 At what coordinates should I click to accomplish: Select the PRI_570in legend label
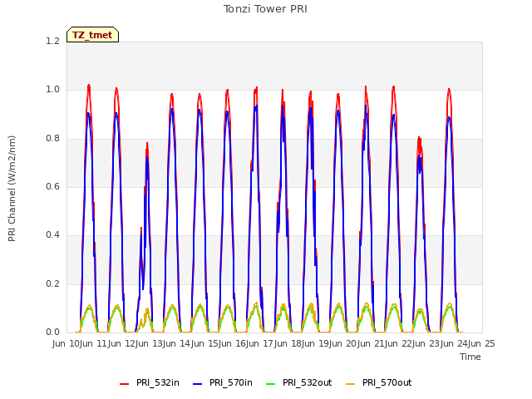tap(231, 382)
